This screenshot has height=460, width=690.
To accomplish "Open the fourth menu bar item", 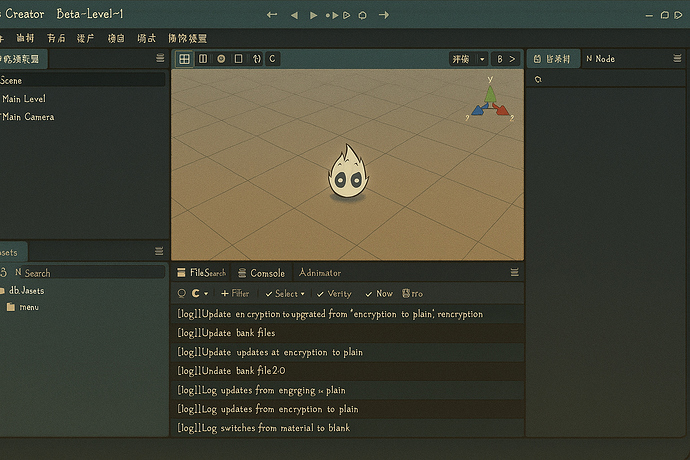I will click(x=85, y=38).
